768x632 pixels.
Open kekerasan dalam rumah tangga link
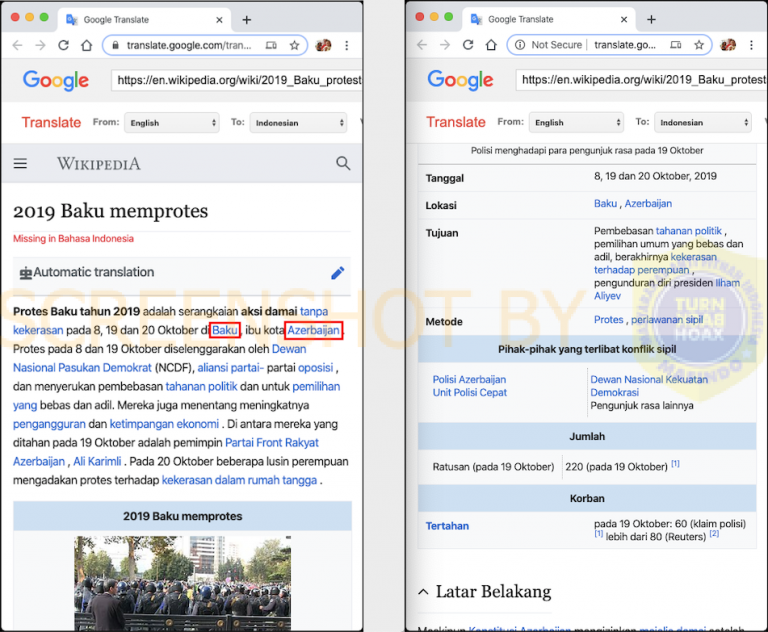tap(239, 480)
